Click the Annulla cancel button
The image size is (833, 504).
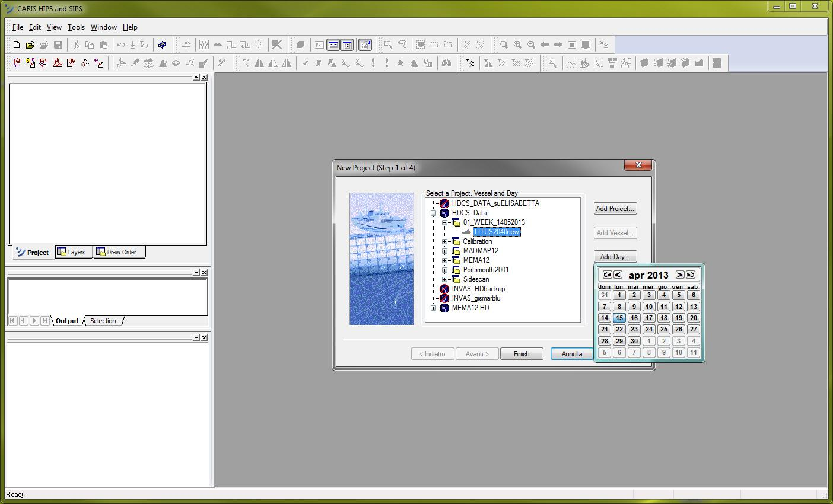[x=572, y=354]
